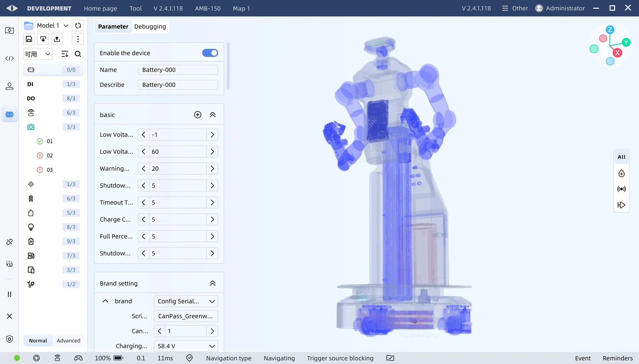639x364 pixels.
Task: Click the message envelope status icon
Action: [390, 358]
